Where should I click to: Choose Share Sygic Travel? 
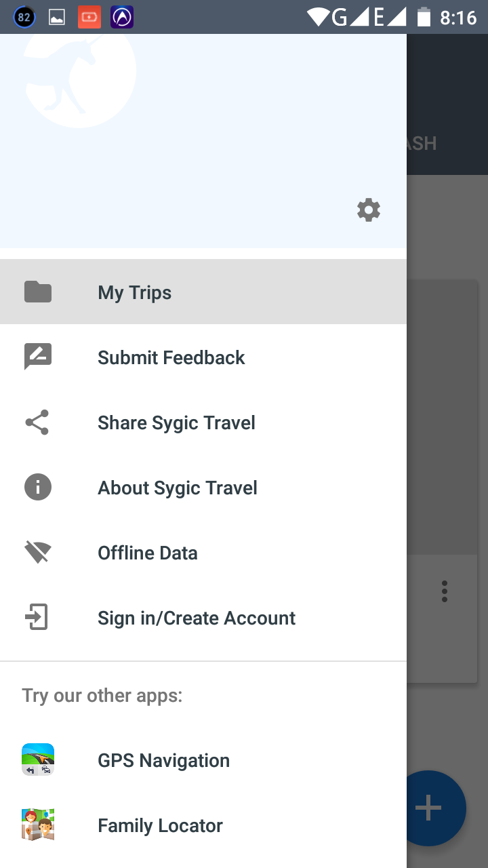point(176,422)
